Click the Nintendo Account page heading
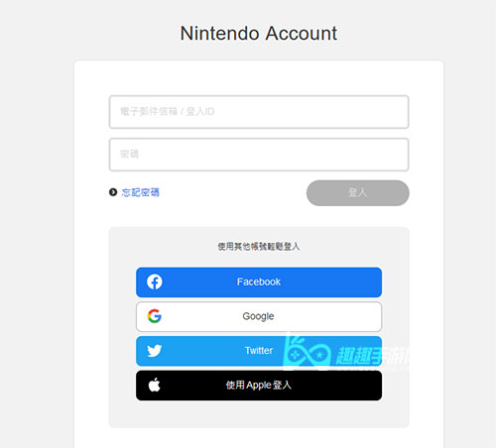Screen dimensions: 496x448 [x=259, y=34]
